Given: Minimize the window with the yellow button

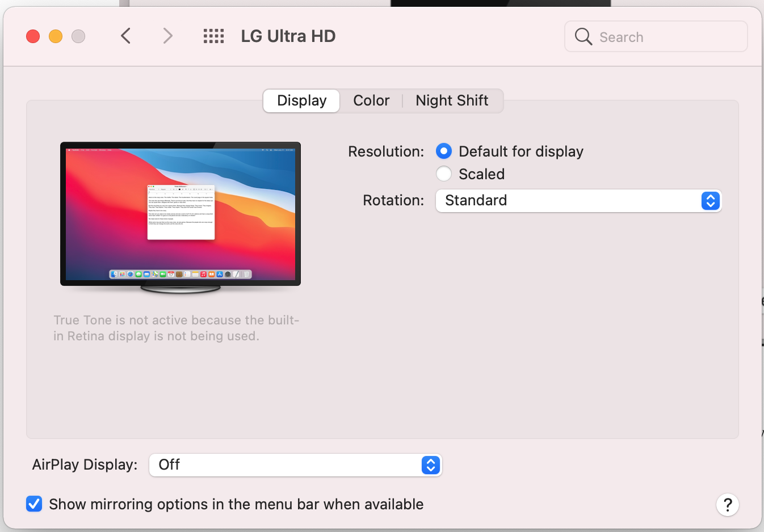Looking at the screenshot, I should [56, 36].
